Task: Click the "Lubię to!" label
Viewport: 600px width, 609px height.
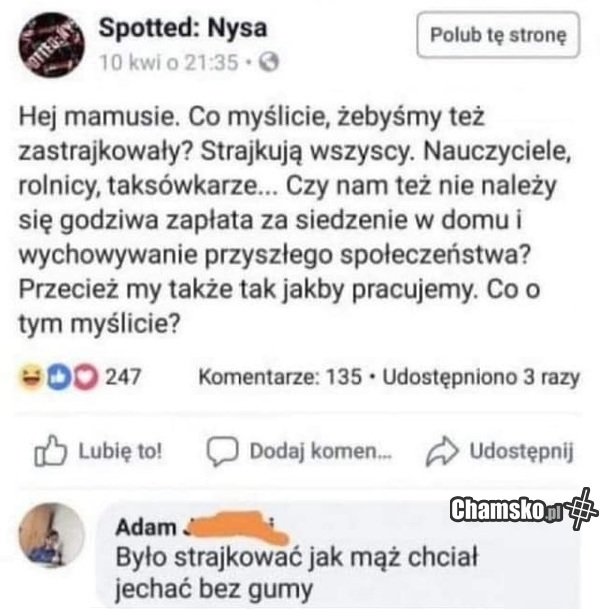Action: [x=118, y=452]
